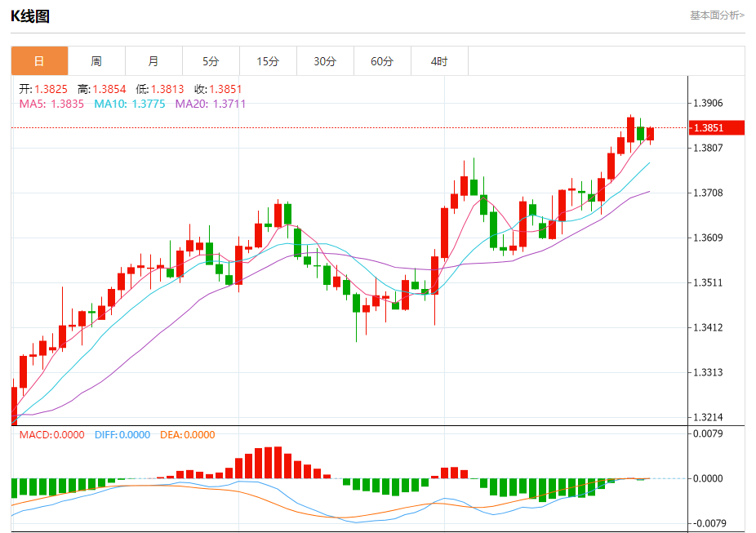Click the K线图 title heading

30,16
